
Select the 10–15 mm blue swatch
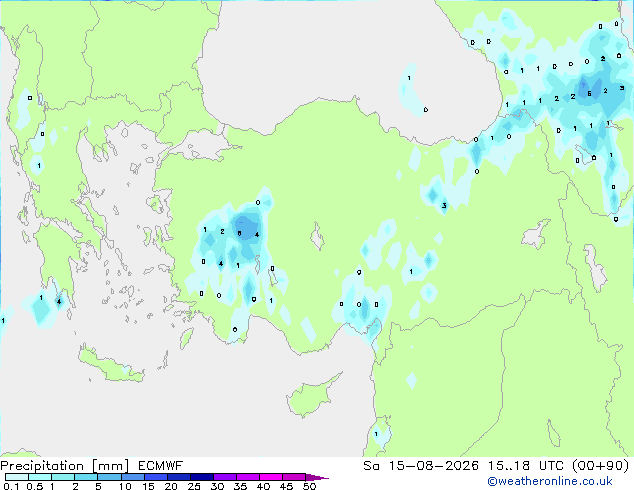click(x=132, y=477)
